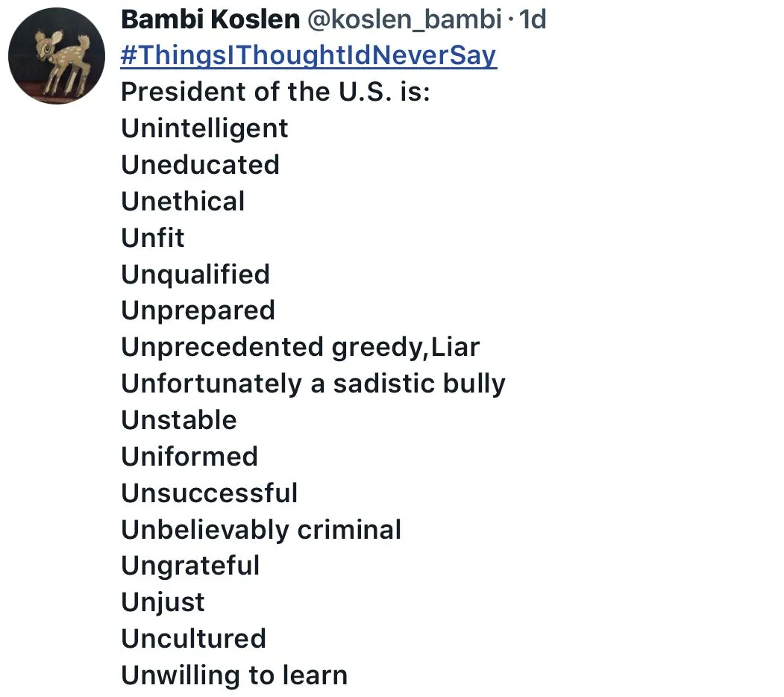
Task: Click the word "Ungrateful" in the tweet
Action: click(190, 566)
